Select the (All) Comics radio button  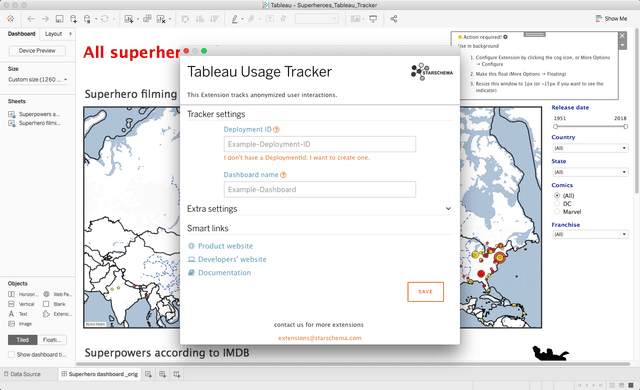[x=557, y=195]
